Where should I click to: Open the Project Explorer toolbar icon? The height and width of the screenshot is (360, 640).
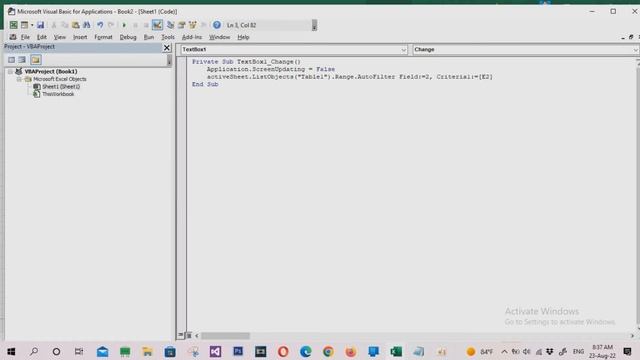[170, 25]
